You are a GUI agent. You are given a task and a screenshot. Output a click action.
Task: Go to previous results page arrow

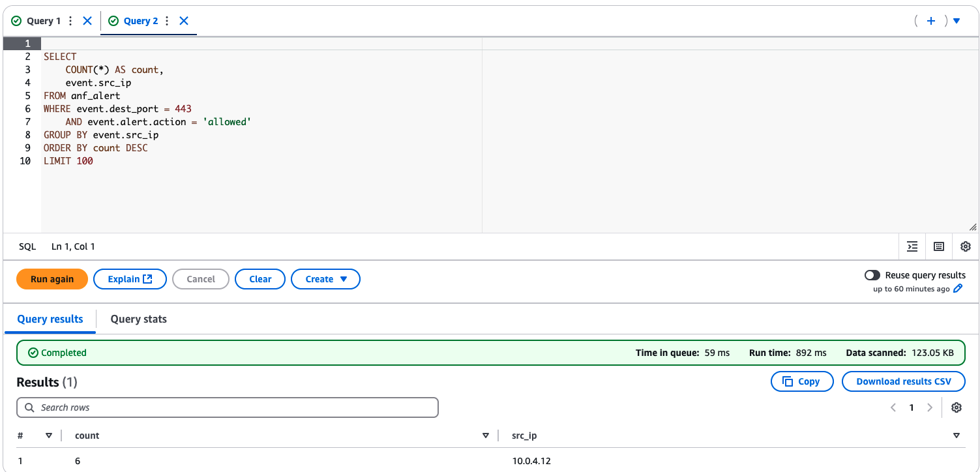point(893,407)
